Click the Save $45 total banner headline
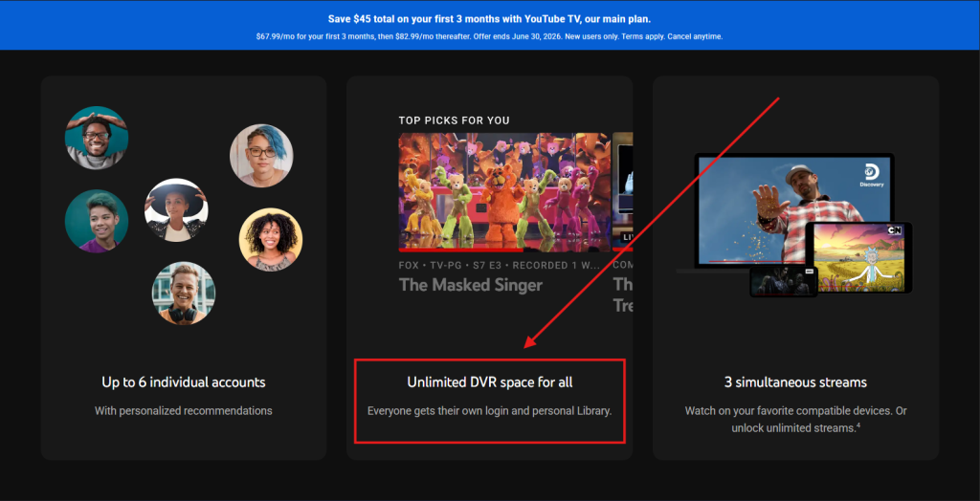980x501 pixels. click(x=489, y=19)
